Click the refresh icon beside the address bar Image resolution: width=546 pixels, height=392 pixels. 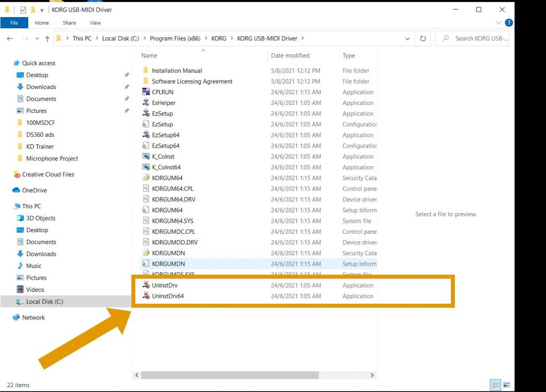422,38
